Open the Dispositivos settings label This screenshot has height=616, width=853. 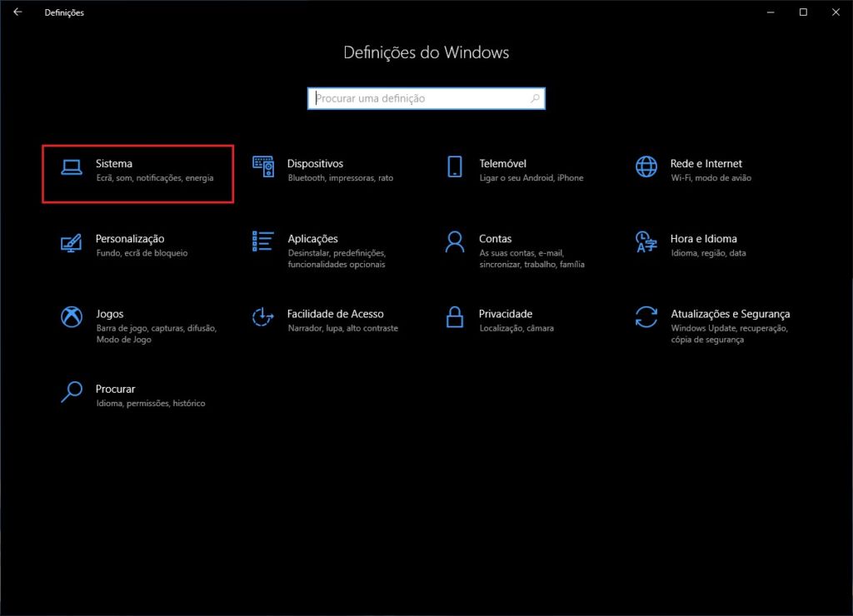[315, 164]
